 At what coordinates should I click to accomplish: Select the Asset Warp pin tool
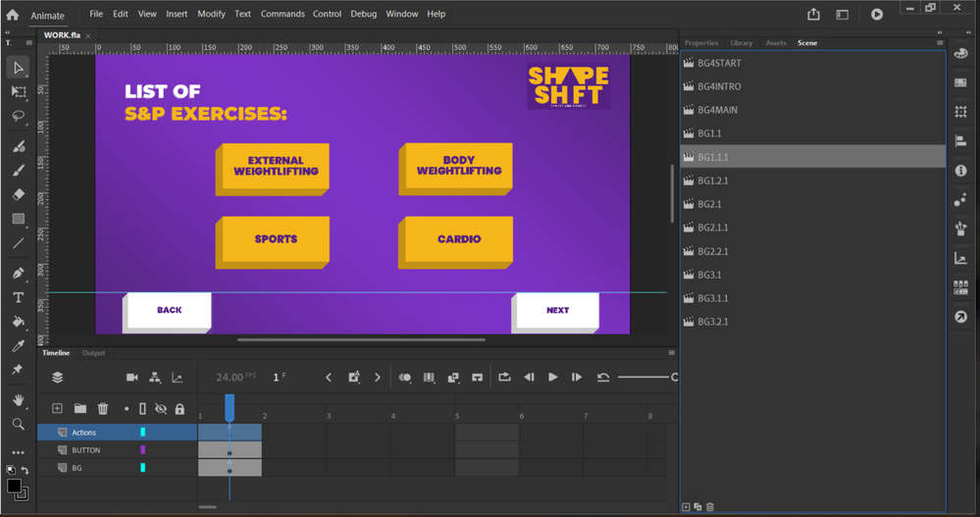click(x=18, y=370)
